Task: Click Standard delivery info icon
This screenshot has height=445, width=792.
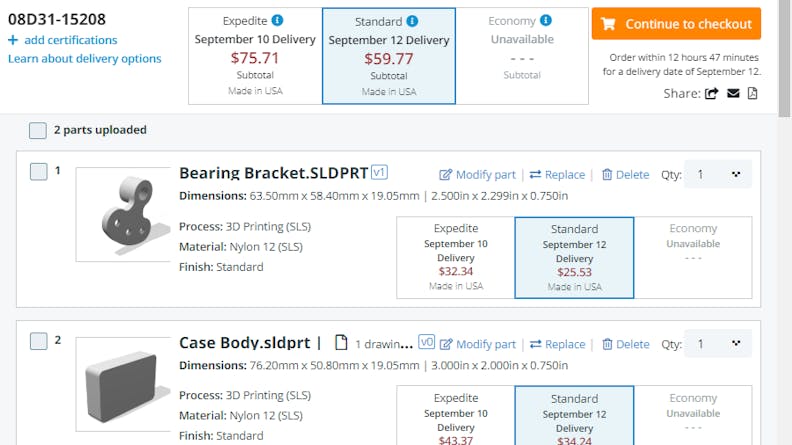Action: pyautogui.click(x=413, y=20)
